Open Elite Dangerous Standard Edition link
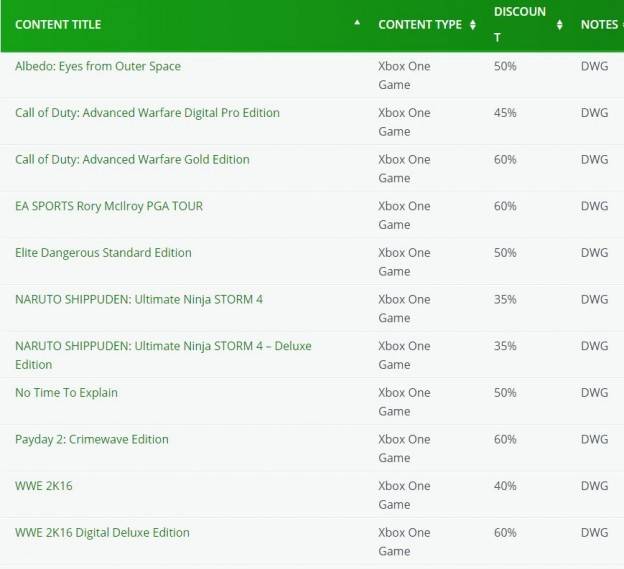This screenshot has height=569, width=624. point(103,253)
